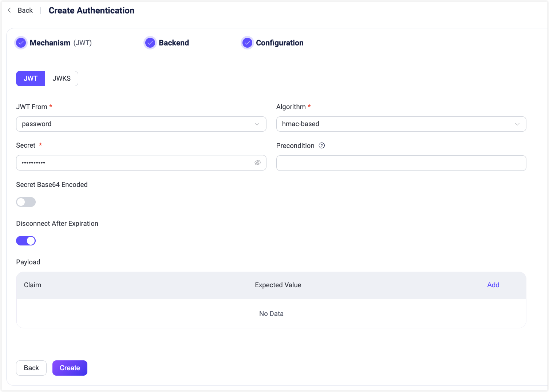Click the Backend step label
This screenshot has width=549, height=392.
pos(174,43)
